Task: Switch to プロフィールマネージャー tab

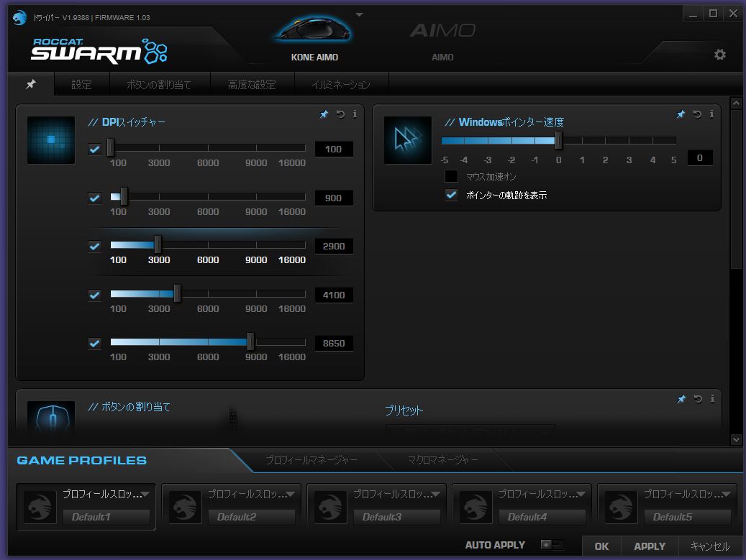Action: click(x=311, y=459)
